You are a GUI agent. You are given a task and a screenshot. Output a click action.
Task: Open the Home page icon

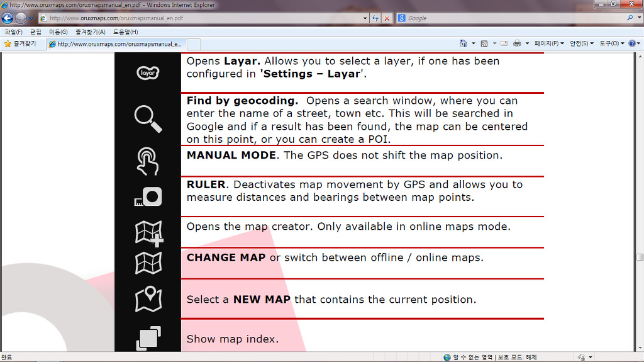pos(464,43)
